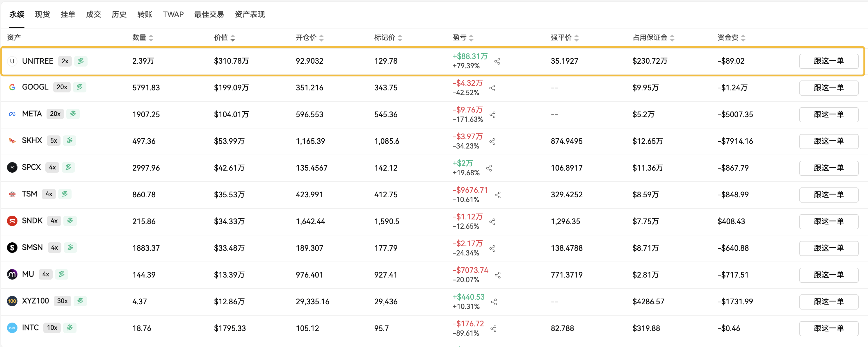Click the SKHX 5x leverage badge

[54, 140]
